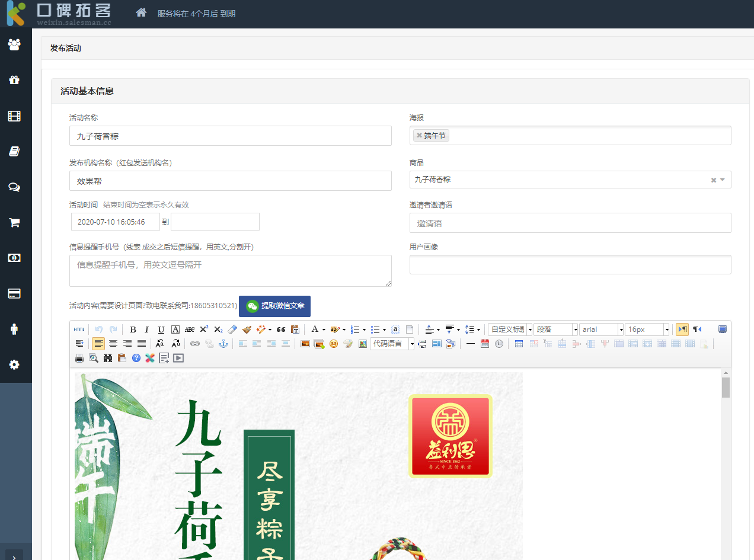Viewport: 754px width, 560px height.
Task: Click the activity start time field
Action: coord(115,222)
